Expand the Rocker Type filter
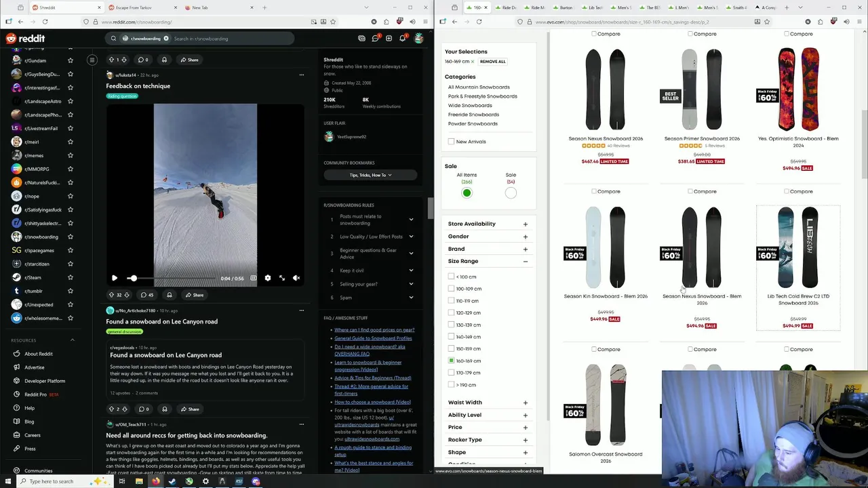Screen dimensions: 868x488 pyautogui.click(x=526, y=440)
